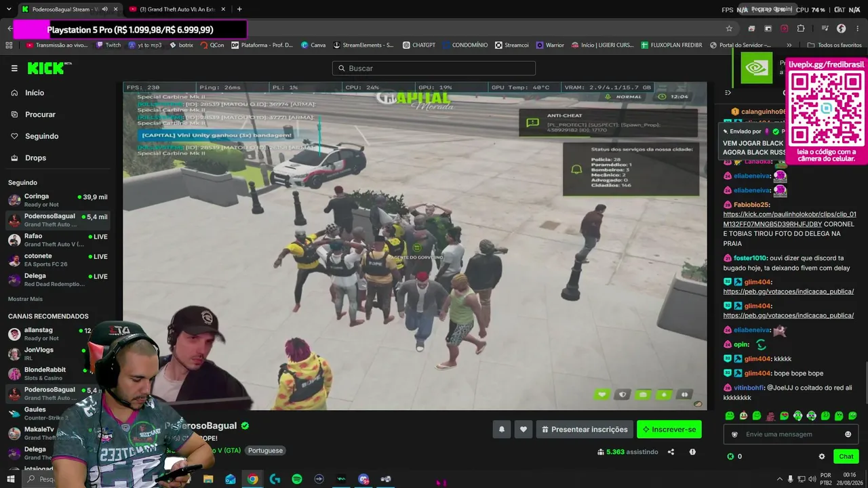This screenshot has height=488, width=868.
Task: Click username vitinbohfi in chat
Action: (x=749, y=388)
